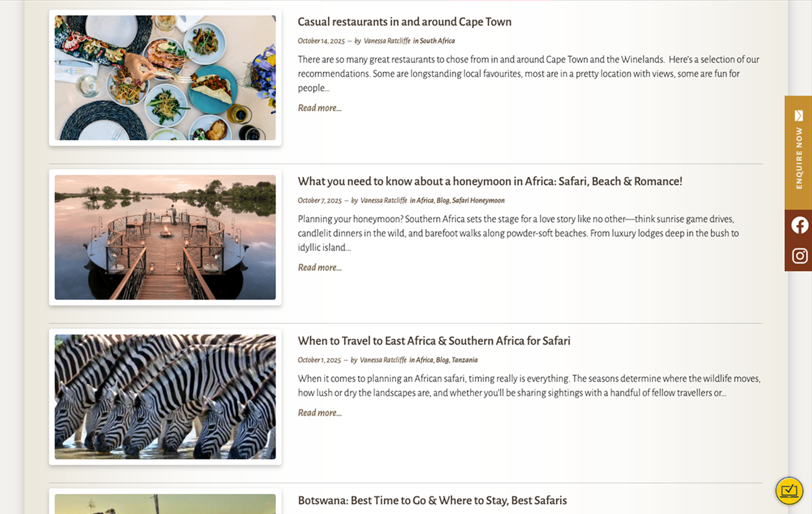
Task: Click the Enquire Now envelope tab
Action: (798, 152)
